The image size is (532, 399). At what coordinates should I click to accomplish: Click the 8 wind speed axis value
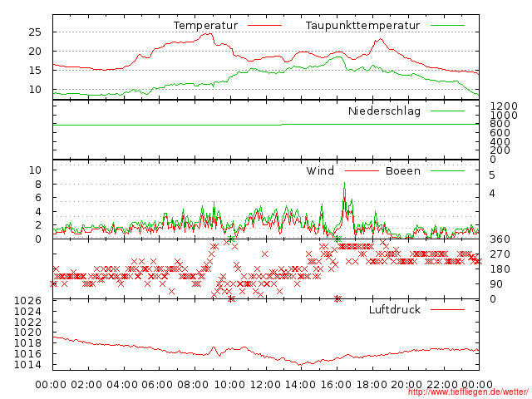pyautogui.click(x=38, y=185)
